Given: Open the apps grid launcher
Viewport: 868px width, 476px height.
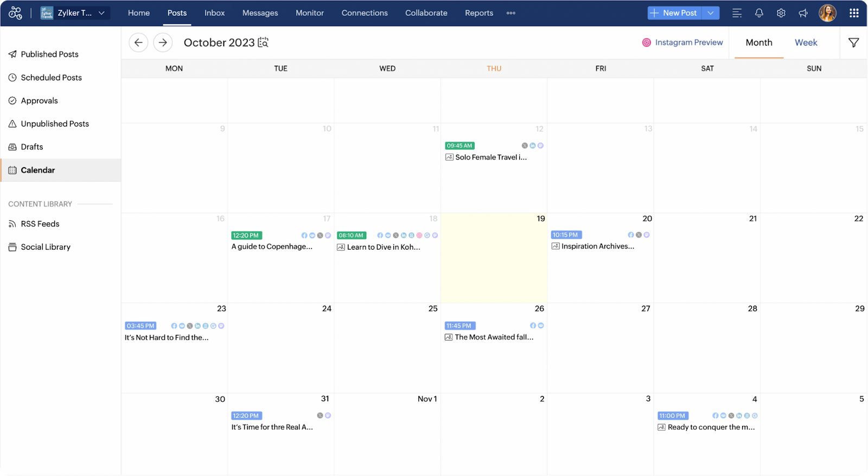Looking at the screenshot, I should 854,13.
